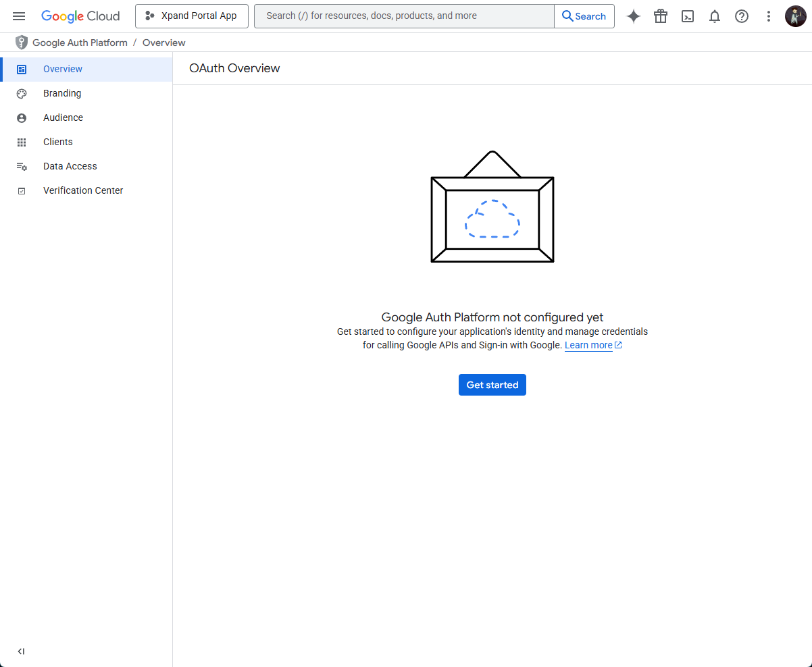
Task: Select Overview in the sidebar
Action: [x=63, y=69]
